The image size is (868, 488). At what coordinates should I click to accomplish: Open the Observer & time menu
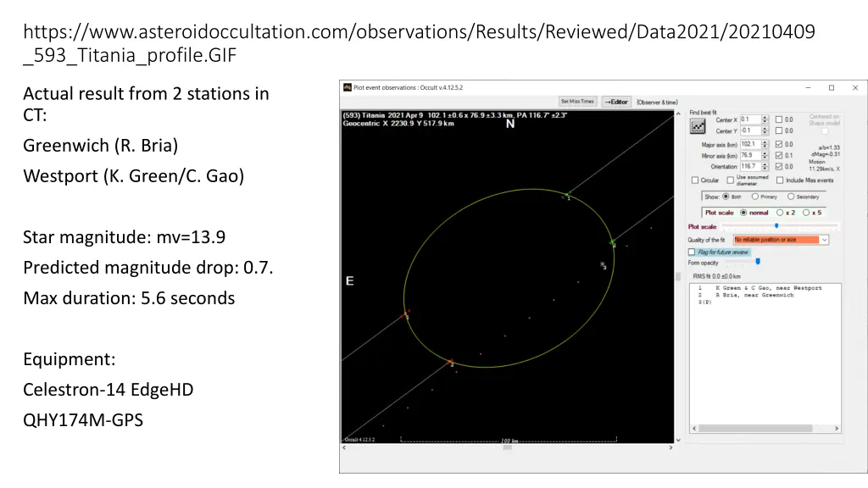657,103
